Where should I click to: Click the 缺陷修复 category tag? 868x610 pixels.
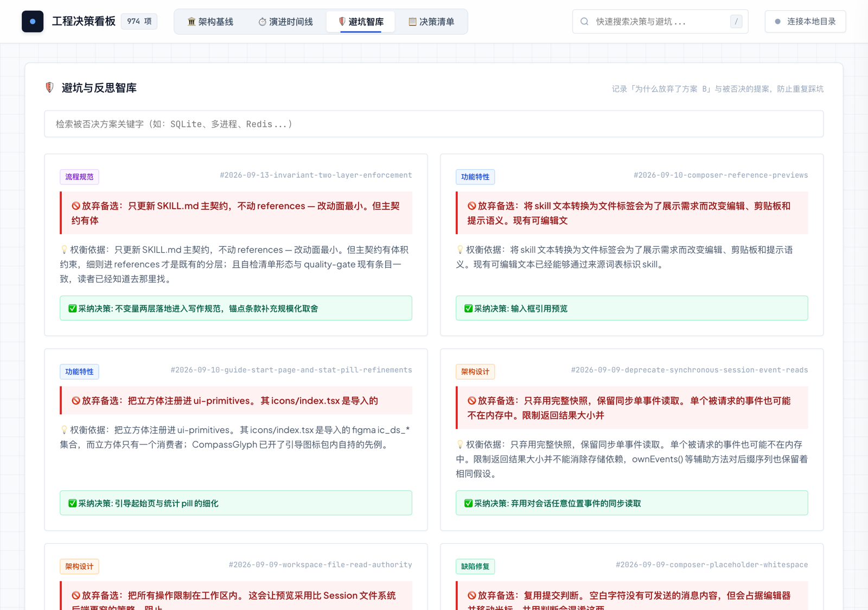(475, 566)
